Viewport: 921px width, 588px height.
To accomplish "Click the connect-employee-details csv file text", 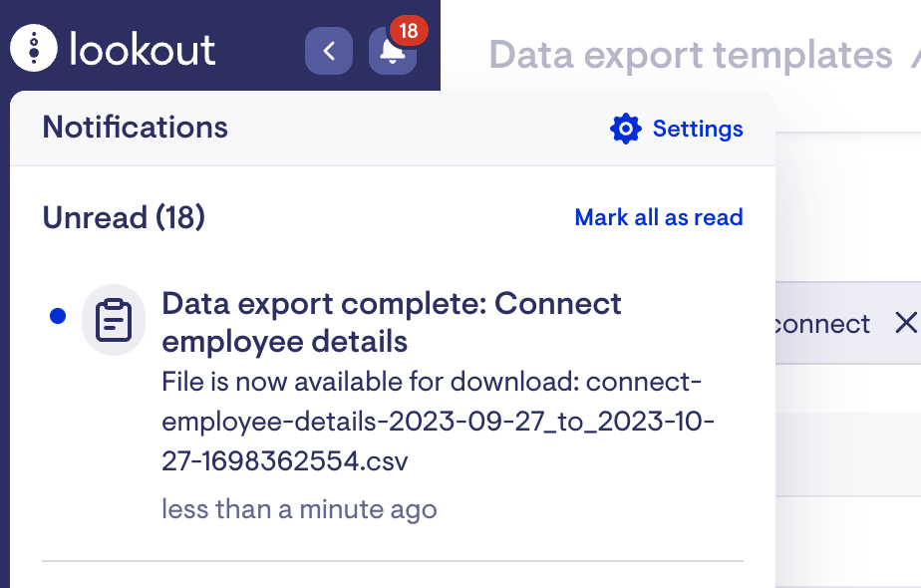I will coord(438,422).
